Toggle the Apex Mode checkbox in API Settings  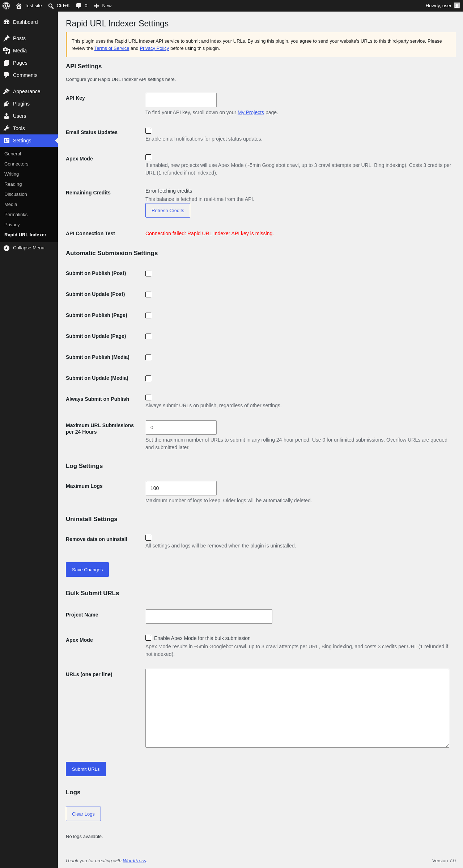tap(148, 157)
